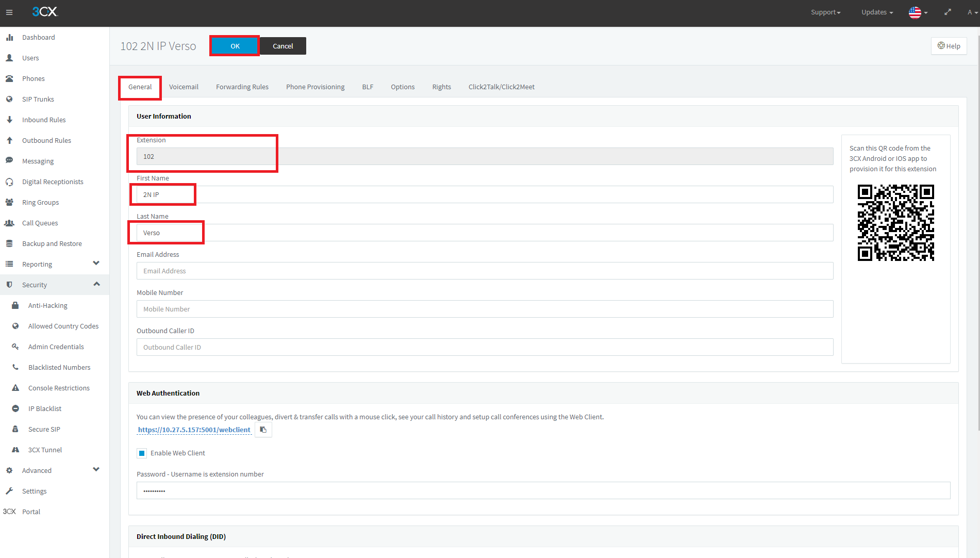This screenshot has height=558, width=980.
Task: Open the Anti-Hacking lock icon
Action: [x=15, y=305]
